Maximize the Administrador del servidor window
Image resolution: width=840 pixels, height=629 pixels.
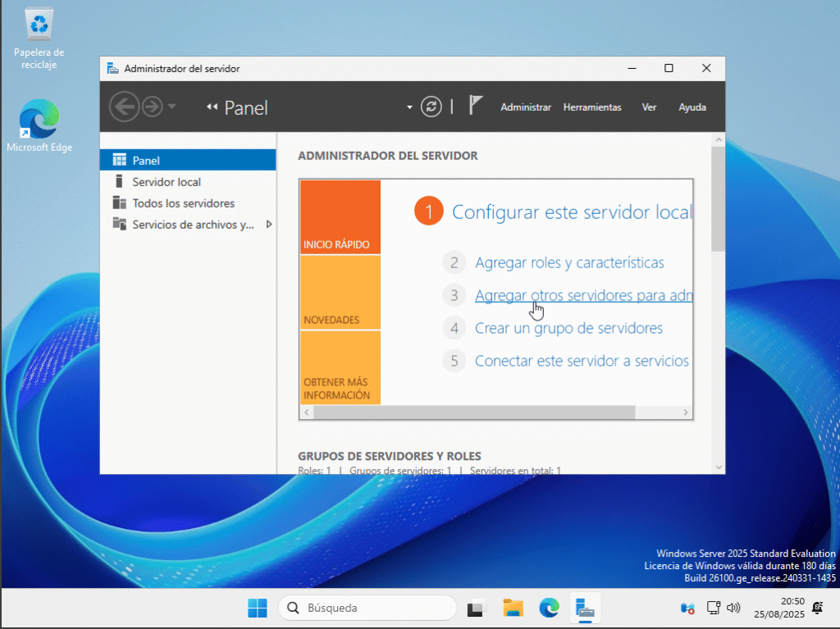[x=669, y=68]
